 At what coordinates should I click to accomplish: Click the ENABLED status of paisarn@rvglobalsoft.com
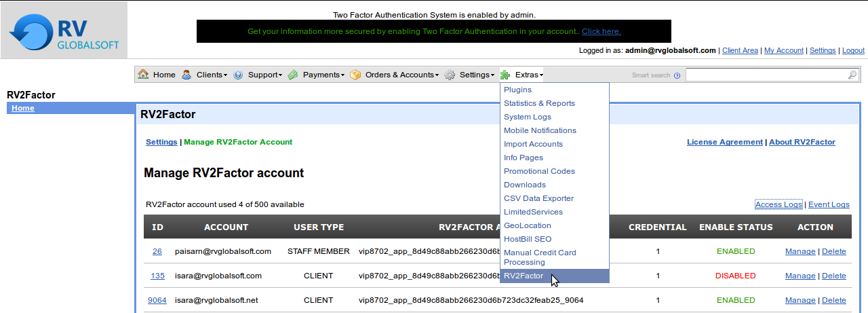[736, 251]
